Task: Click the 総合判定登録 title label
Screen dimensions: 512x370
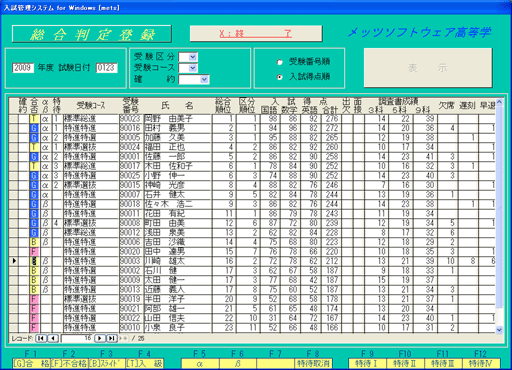Action: 92,34
